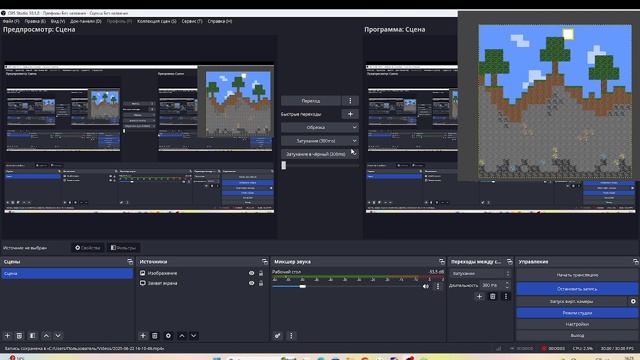The image size is (640, 360).
Task: Open the Док-панели menu
Action: click(86, 21)
